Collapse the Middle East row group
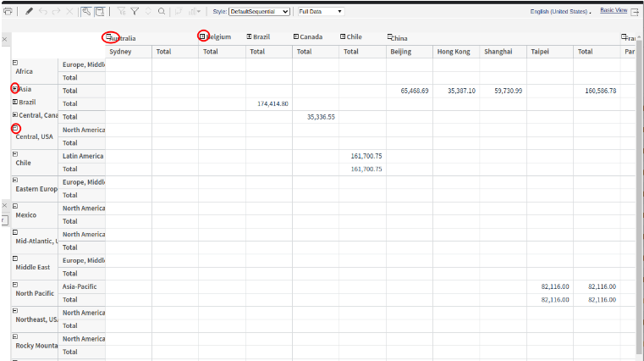This screenshot has height=361, width=644. click(x=15, y=258)
